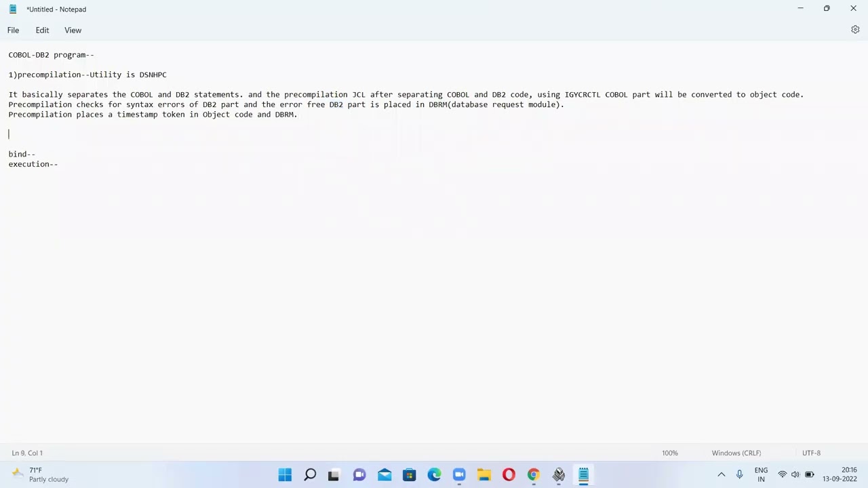
Task: Open the Mail app from taskbar
Action: coord(384,474)
